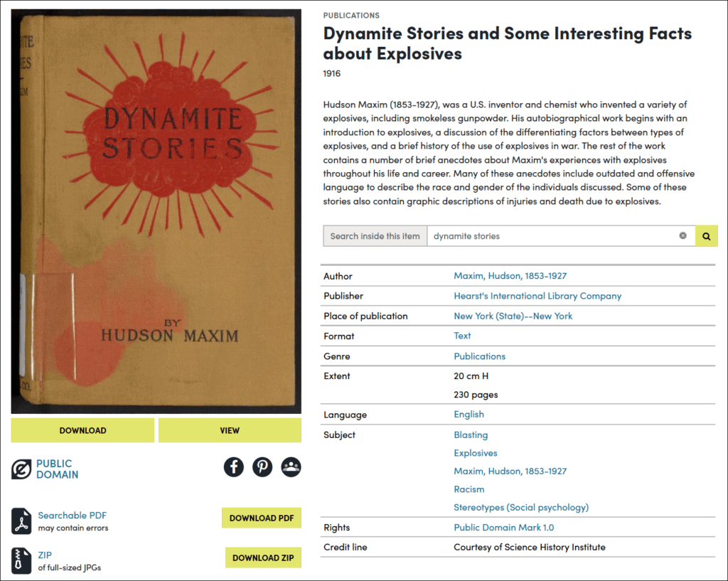Click the DOWNLOAD PDF button

(262, 518)
